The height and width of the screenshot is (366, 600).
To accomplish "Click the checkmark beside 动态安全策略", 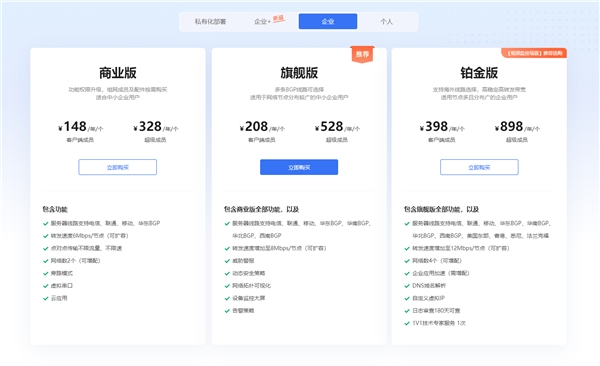I will click(x=227, y=273).
